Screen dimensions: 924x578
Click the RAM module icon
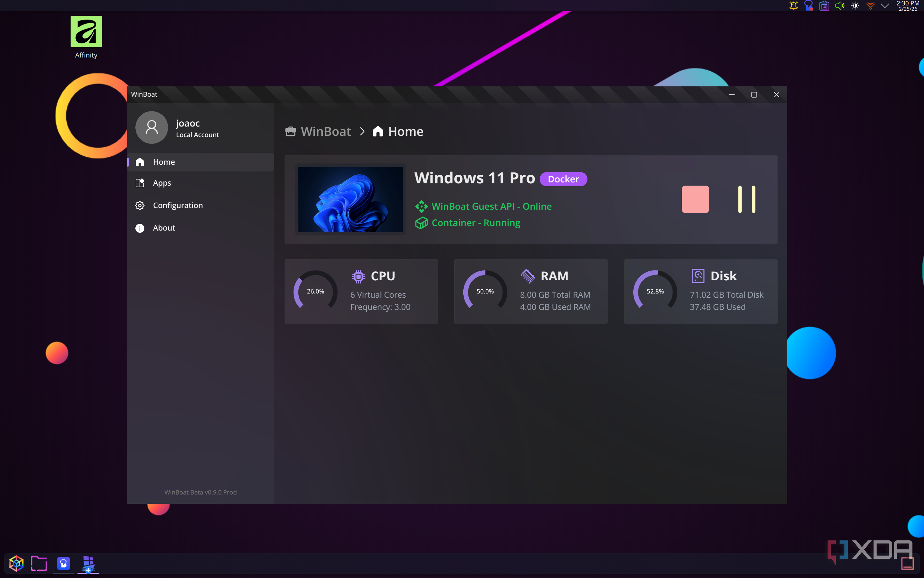coord(528,276)
